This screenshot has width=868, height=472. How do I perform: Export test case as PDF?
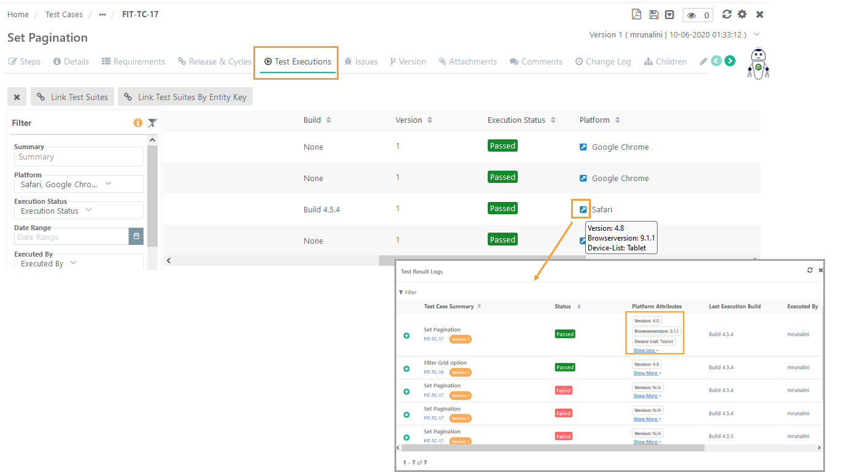pos(637,15)
